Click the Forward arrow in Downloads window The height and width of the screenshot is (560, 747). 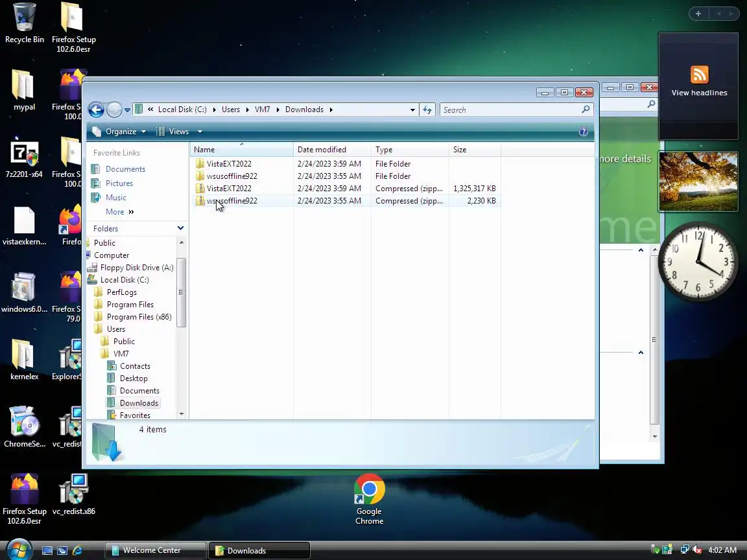114,110
